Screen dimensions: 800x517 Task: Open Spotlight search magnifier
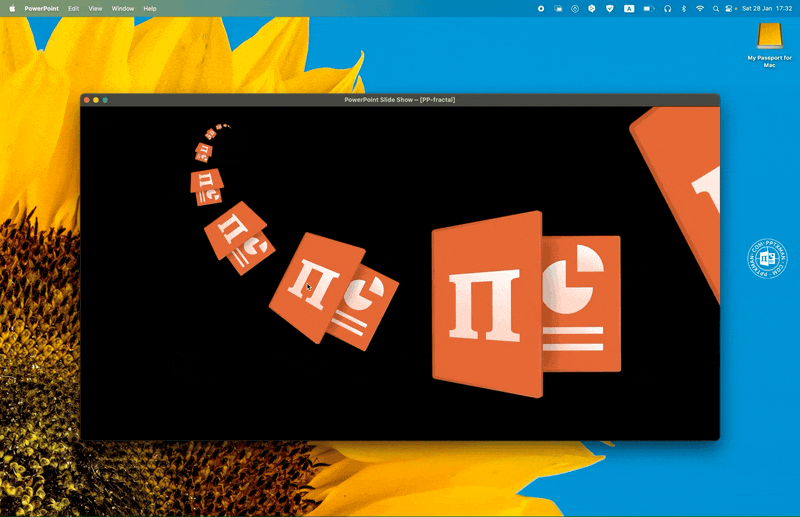click(x=716, y=9)
